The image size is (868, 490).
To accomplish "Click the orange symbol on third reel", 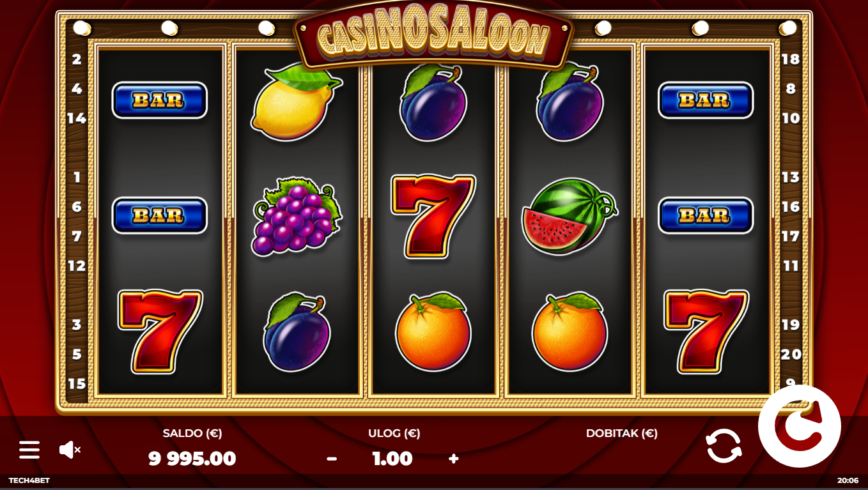I will coord(433,332).
